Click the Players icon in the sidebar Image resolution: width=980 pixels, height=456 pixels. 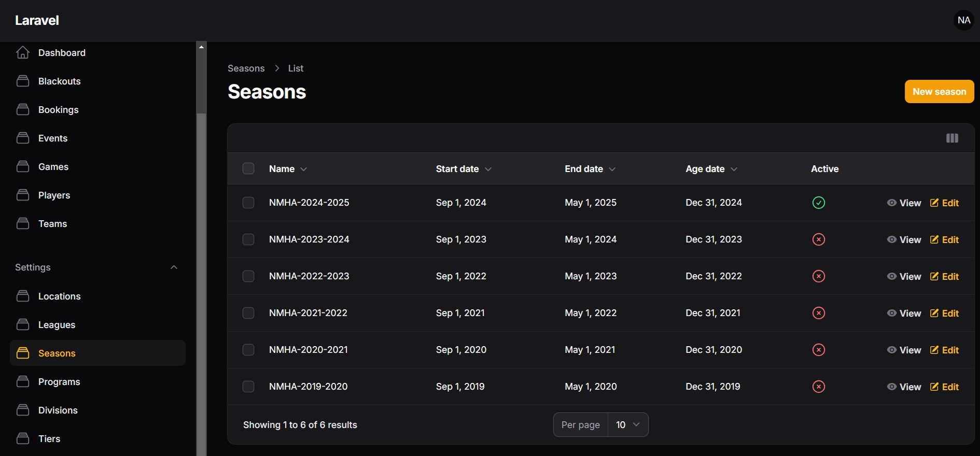click(23, 195)
